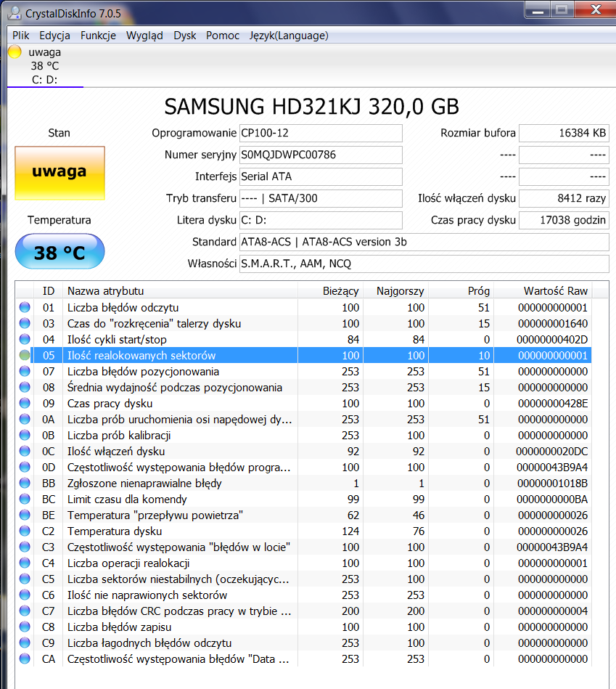Click status orb for Liczba błędów pozycjonowania
The width and height of the screenshot is (616, 689).
pyautogui.click(x=25, y=371)
